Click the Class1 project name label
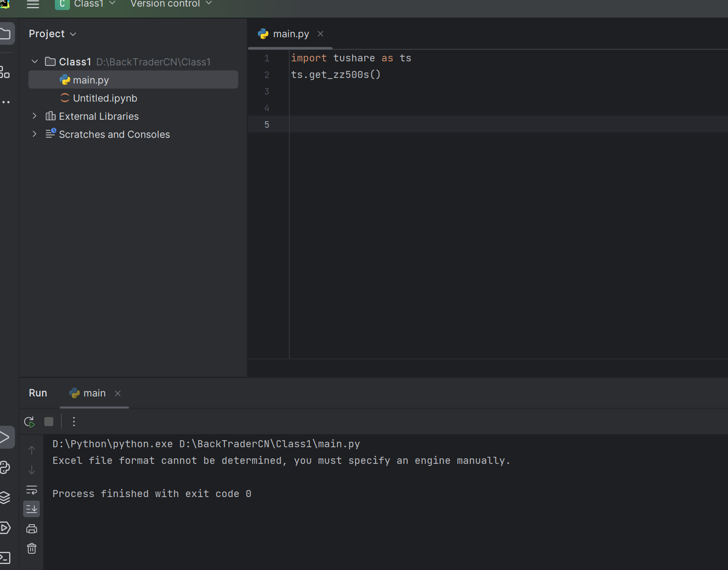 [x=75, y=62]
